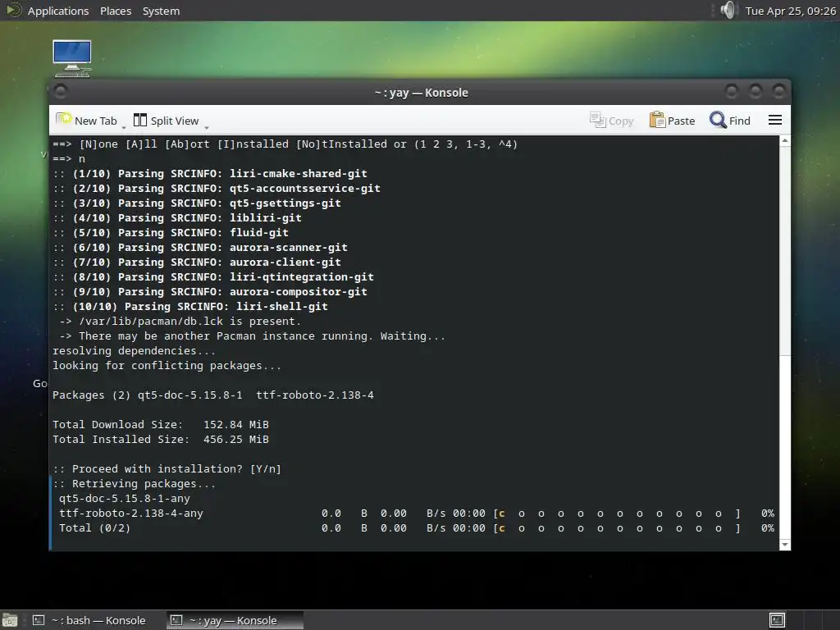The height and width of the screenshot is (630, 840).
Task: Click the workspace switcher icon in bottom panel
Action: 778,620
